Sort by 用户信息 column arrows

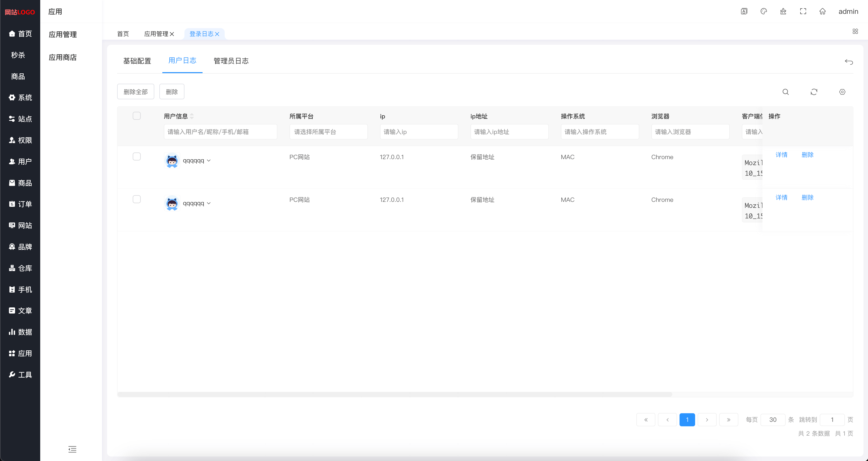click(192, 116)
